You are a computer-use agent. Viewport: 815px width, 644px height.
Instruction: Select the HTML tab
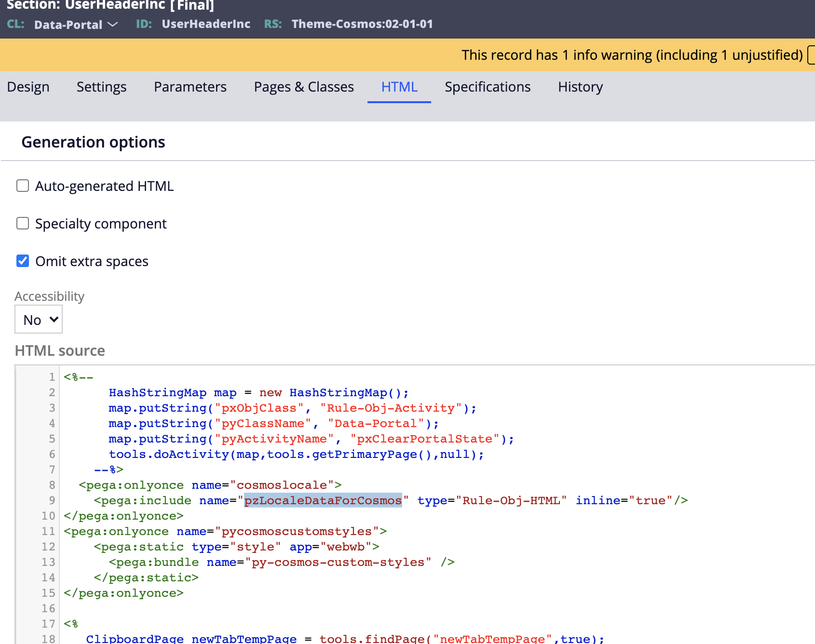coord(399,87)
